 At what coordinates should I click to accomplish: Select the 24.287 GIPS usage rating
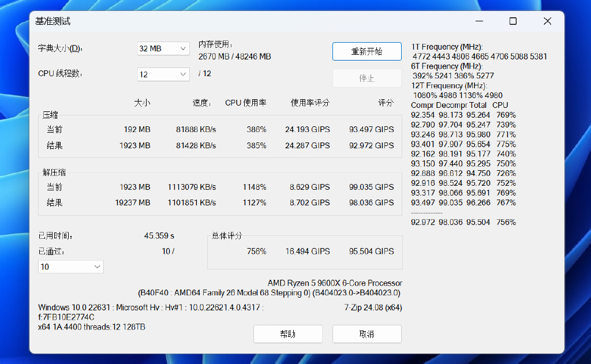click(x=308, y=145)
